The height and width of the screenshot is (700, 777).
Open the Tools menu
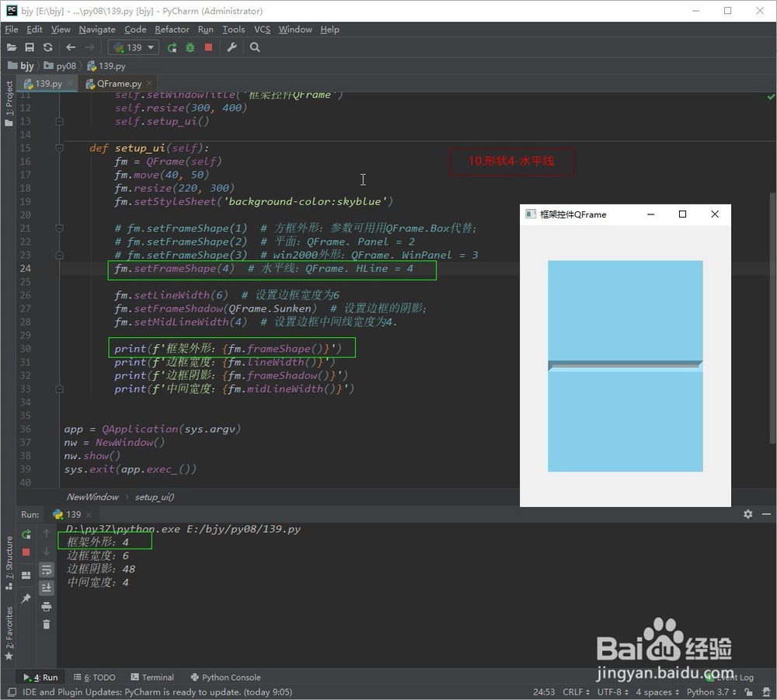click(x=233, y=30)
